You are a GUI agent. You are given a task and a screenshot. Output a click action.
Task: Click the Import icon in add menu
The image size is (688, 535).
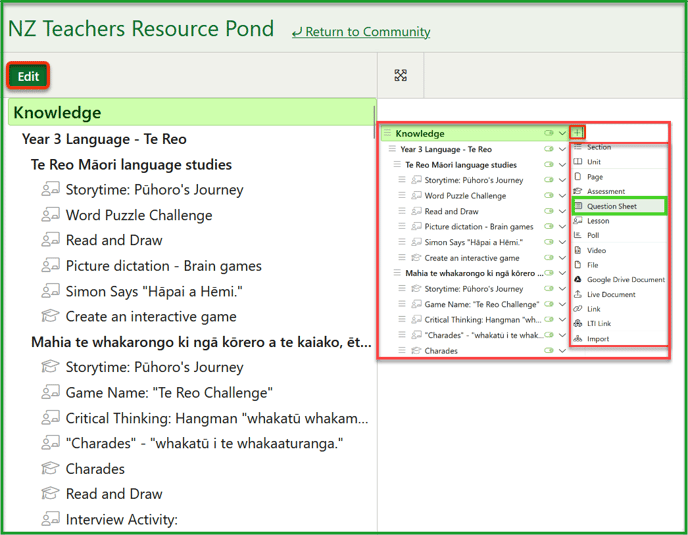pyautogui.click(x=578, y=339)
